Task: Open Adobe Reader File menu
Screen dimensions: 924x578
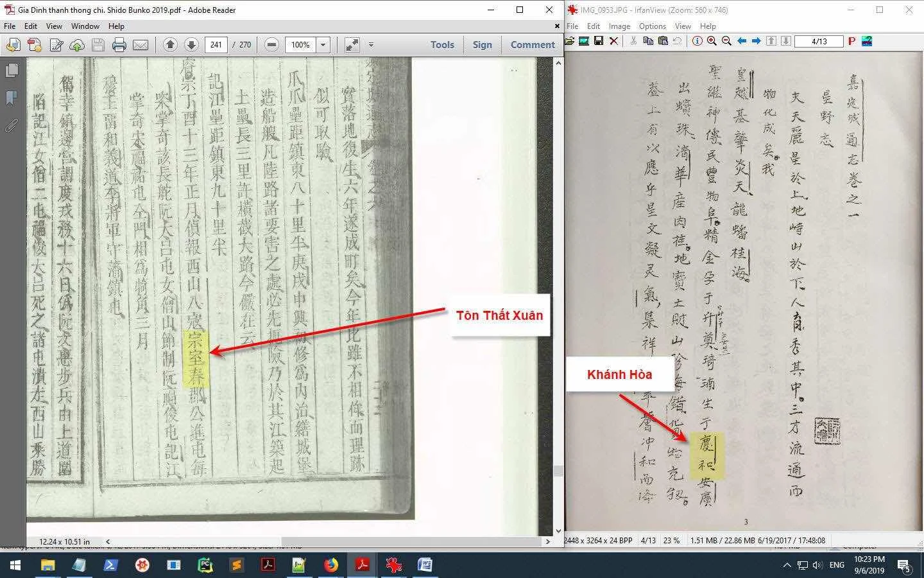Action: pos(10,26)
